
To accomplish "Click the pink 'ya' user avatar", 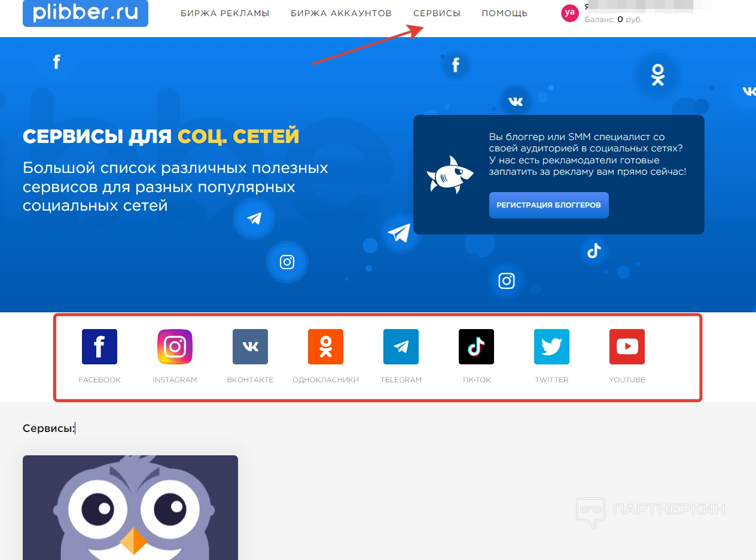I will click(570, 13).
